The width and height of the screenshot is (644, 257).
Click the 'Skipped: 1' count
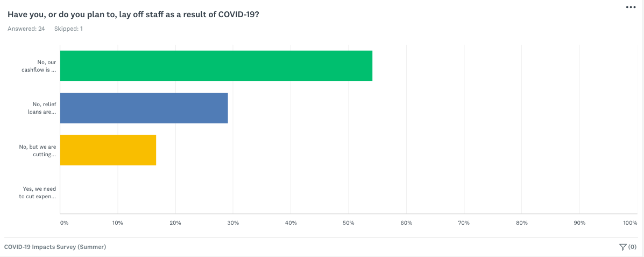tap(68, 29)
